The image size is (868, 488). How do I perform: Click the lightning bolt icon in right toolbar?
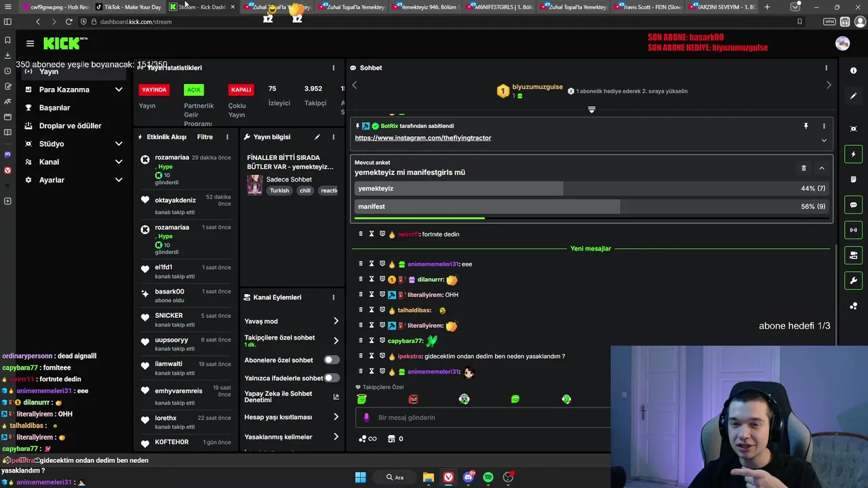[853, 155]
